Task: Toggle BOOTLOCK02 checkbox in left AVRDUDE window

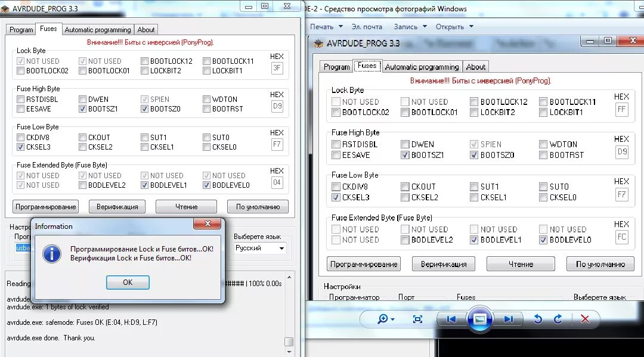Action: [20, 70]
